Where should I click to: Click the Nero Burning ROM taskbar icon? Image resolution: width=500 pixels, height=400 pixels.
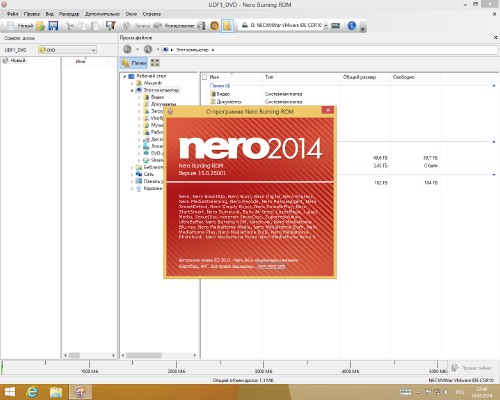click(80, 392)
